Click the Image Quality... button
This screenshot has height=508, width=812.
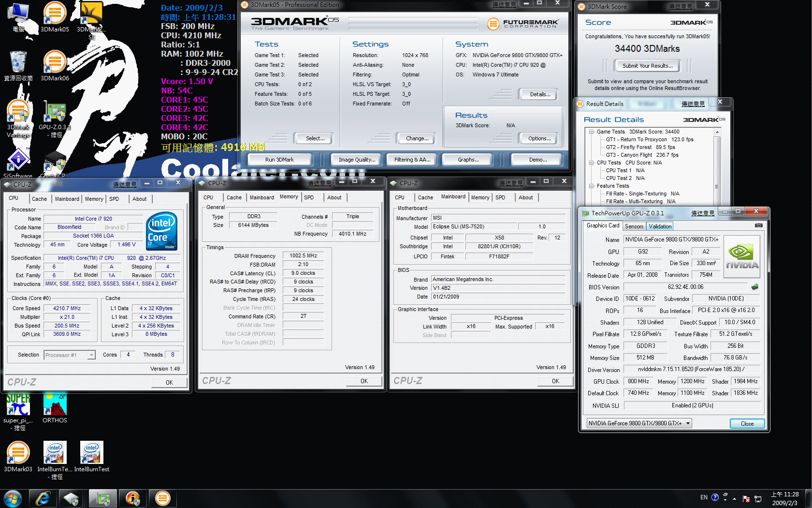pyautogui.click(x=357, y=160)
